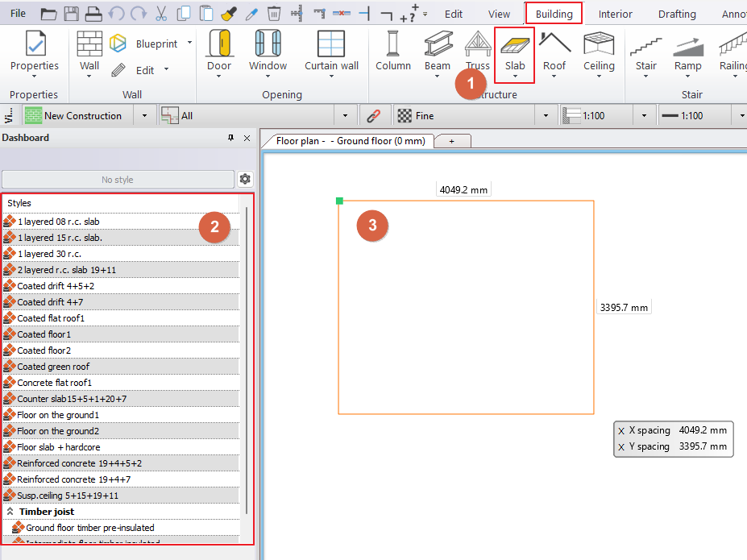The width and height of the screenshot is (747, 560).
Task: Pin the Dashboard panel
Action: (x=231, y=138)
